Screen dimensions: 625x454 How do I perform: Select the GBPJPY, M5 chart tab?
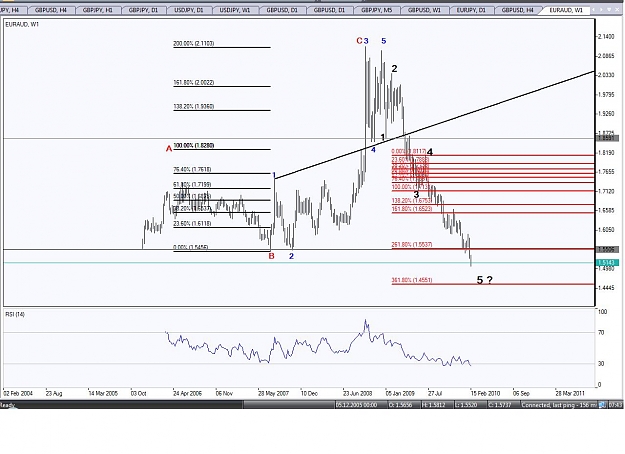tap(376, 10)
